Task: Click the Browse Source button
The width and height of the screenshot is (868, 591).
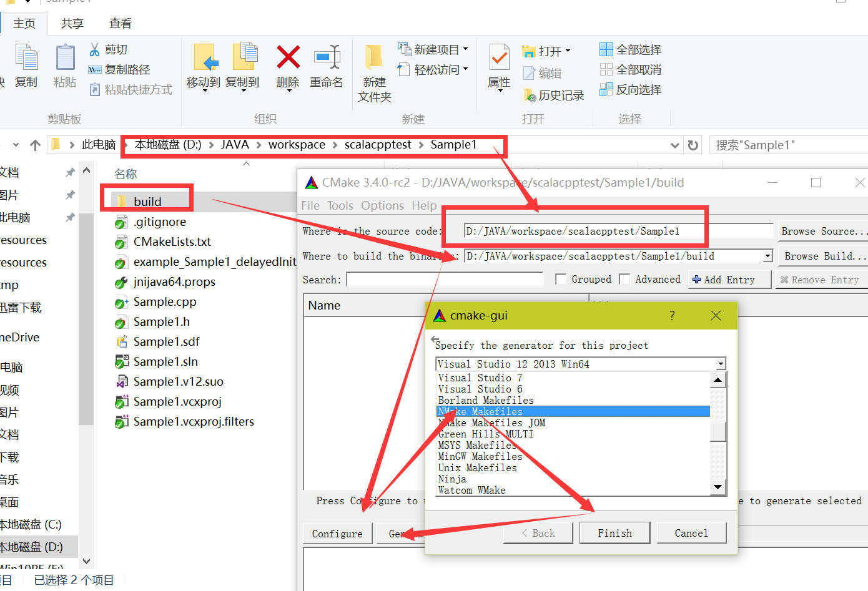Action: [823, 231]
